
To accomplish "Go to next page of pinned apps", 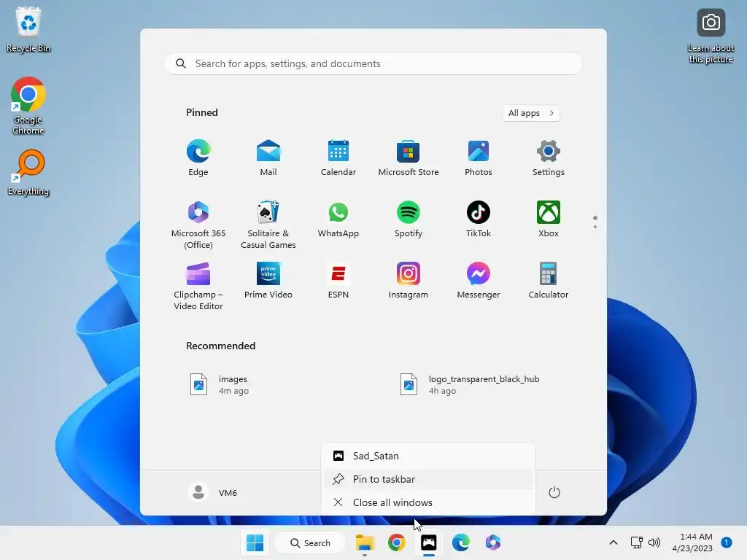I will (x=595, y=227).
